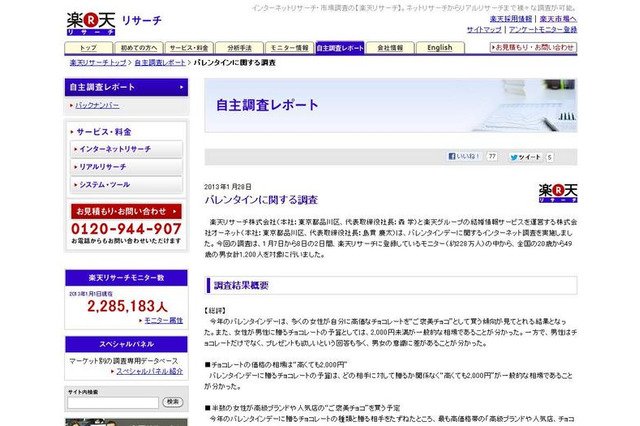Image resolution: width=640 pixels, height=426 pixels.
Task: Click the article title バレンタインに関する調査
Action: [261, 200]
